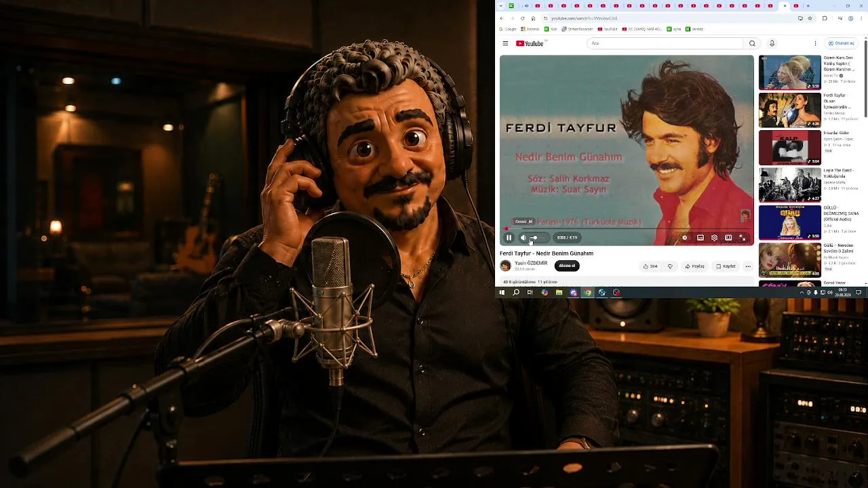Open File Explorer from the taskbar

point(559,293)
